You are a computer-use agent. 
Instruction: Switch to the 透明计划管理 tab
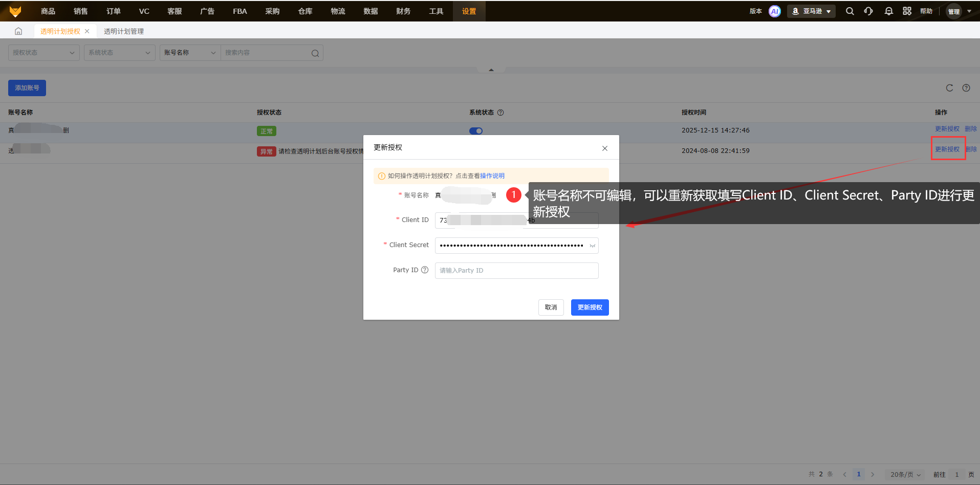pos(124,31)
